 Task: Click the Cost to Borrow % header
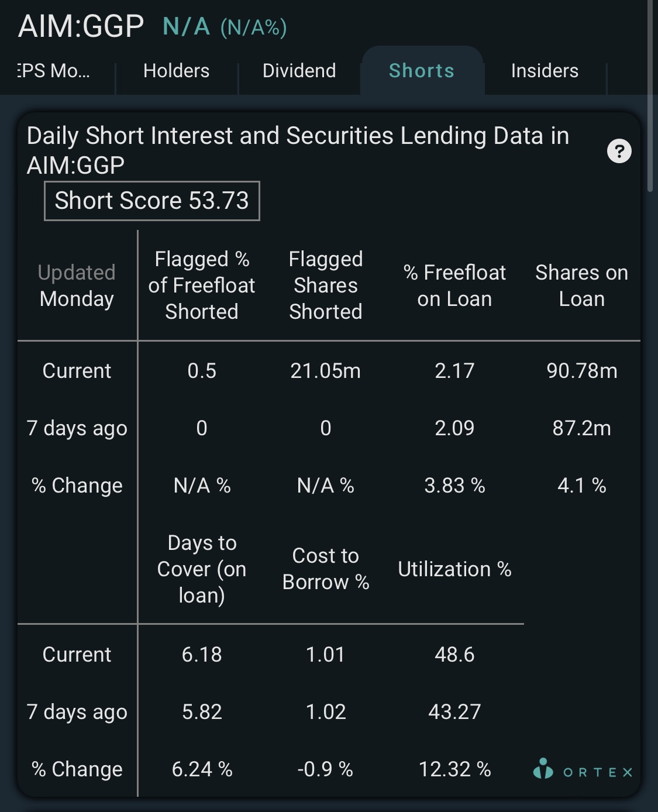click(x=326, y=569)
